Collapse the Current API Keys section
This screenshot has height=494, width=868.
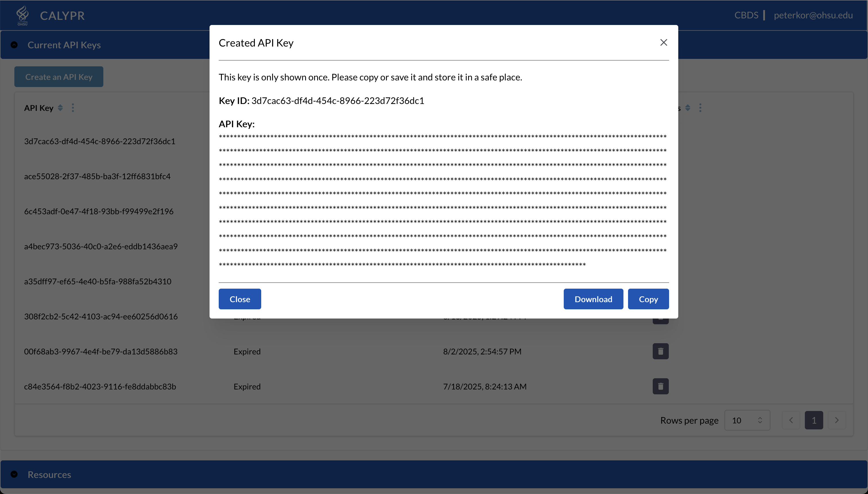(x=14, y=45)
